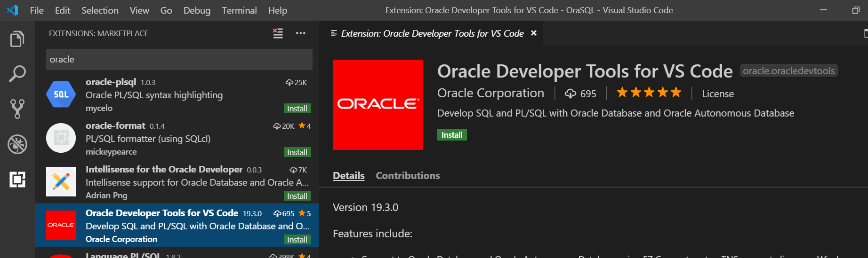Open Extensions view in activity bar
Screen dimensions: 868x258
(17, 179)
